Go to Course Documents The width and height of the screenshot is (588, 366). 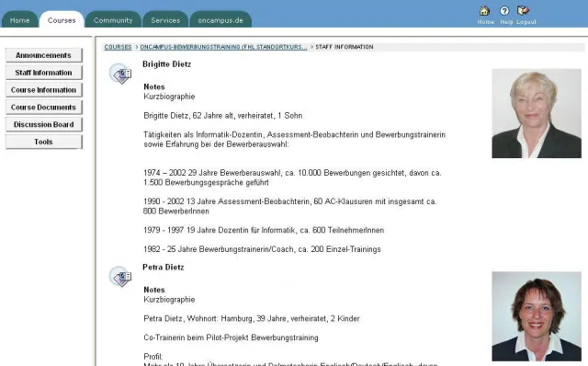[x=43, y=107]
